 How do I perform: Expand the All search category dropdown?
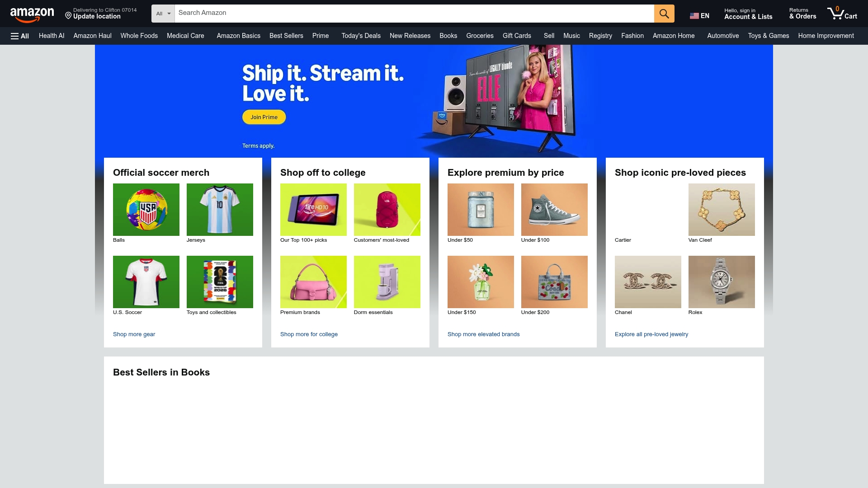coord(163,14)
